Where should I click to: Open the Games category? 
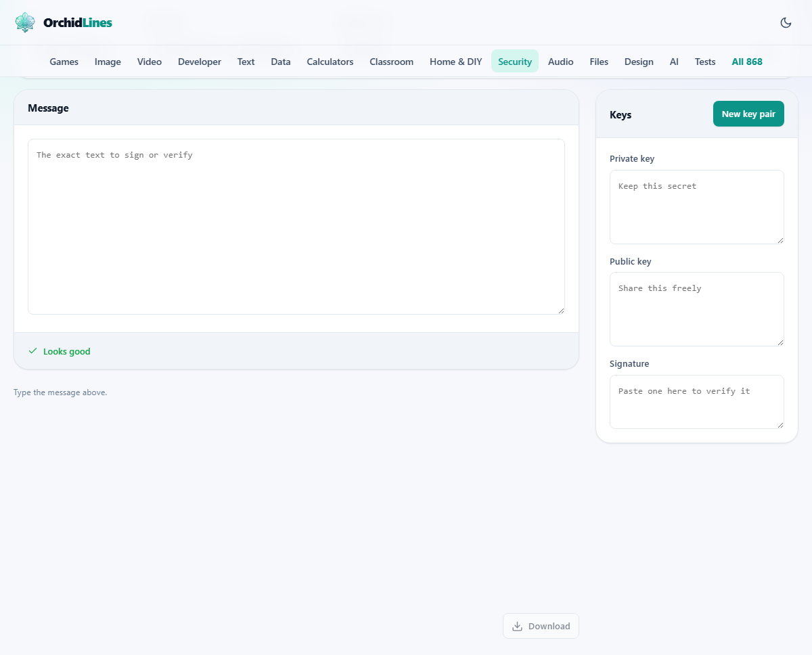pos(64,62)
